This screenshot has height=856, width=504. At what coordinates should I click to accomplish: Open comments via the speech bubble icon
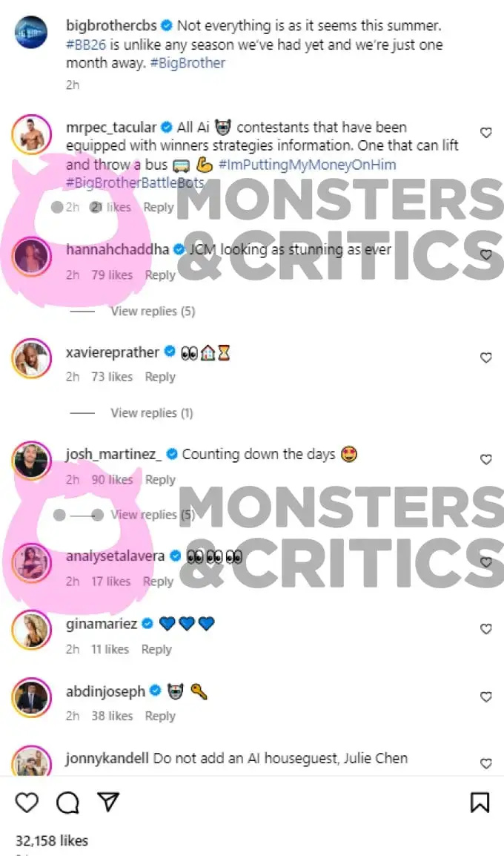(x=67, y=803)
